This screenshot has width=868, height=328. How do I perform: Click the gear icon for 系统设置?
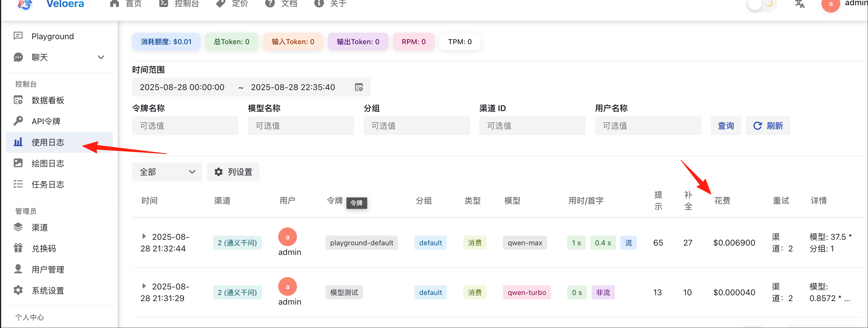point(18,290)
